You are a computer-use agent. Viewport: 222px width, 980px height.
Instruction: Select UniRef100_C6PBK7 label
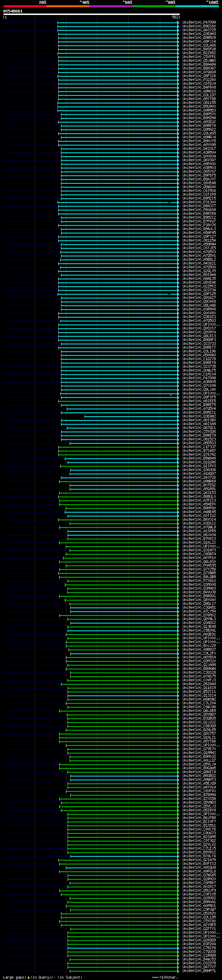[x=199, y=883]
